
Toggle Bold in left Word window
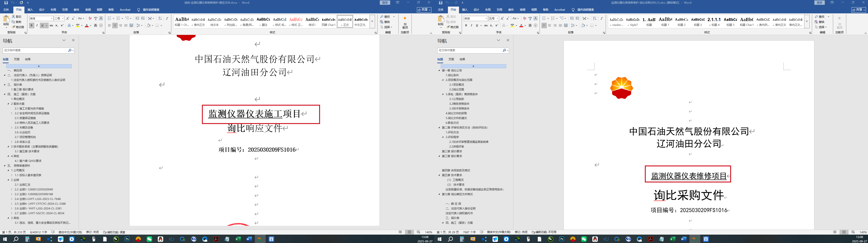coord(32,25)
